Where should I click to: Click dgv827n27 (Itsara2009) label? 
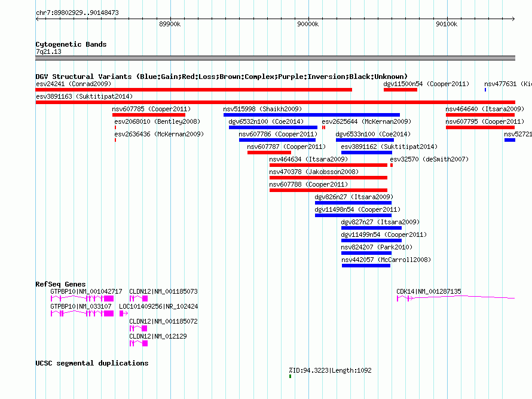click(x=380, y=222)
